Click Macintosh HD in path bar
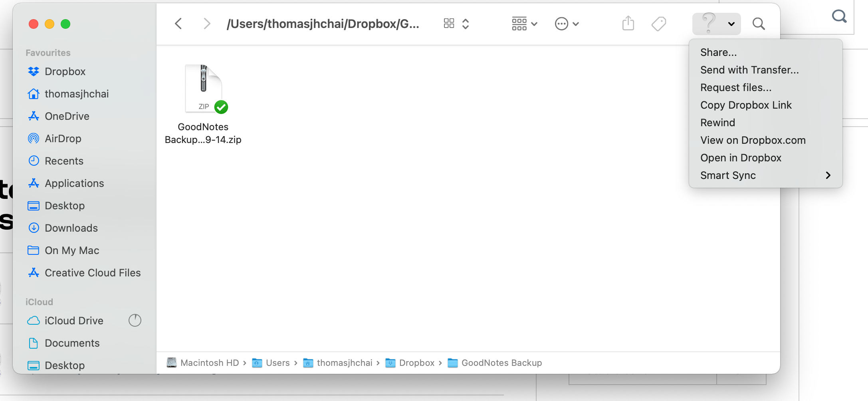 pyautogui.click(x=203, y=363)
